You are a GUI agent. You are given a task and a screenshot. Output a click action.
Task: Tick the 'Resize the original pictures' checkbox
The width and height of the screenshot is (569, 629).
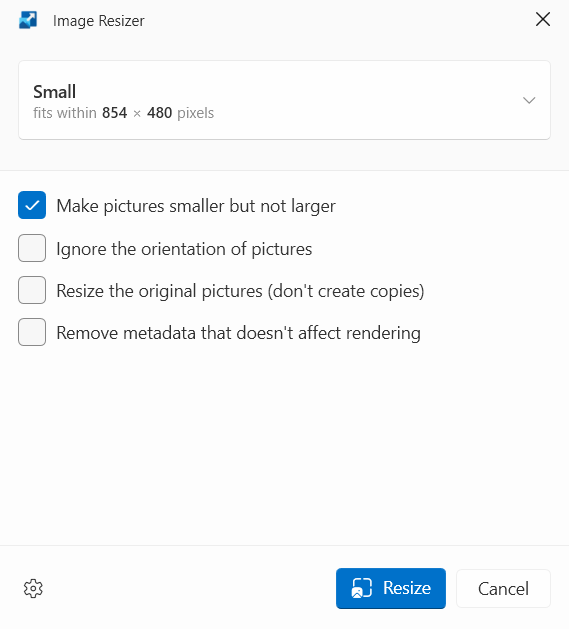[32, 290]
